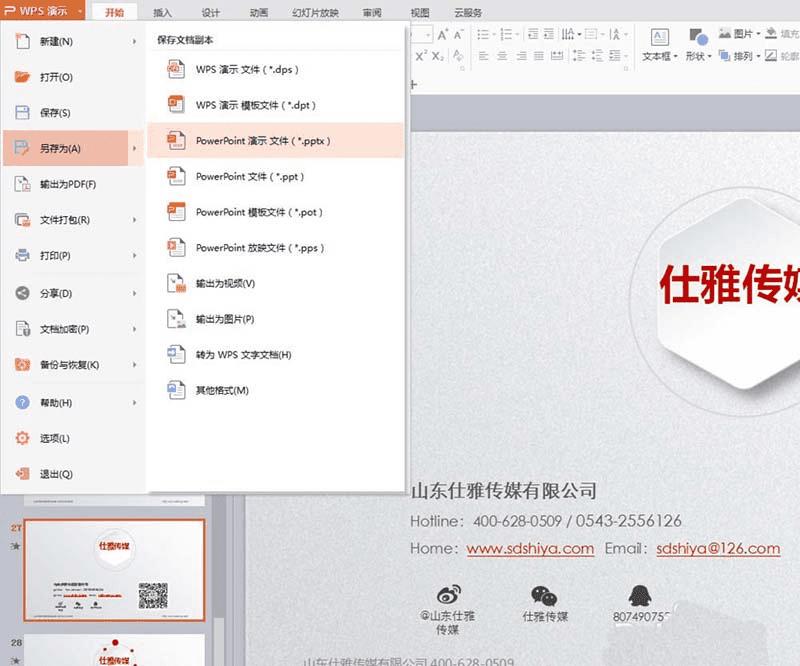Click the Picture (图片) insert icon
The height and width of the screenshot is (666, 800).
pyautogui.click(x=725, y=34)
